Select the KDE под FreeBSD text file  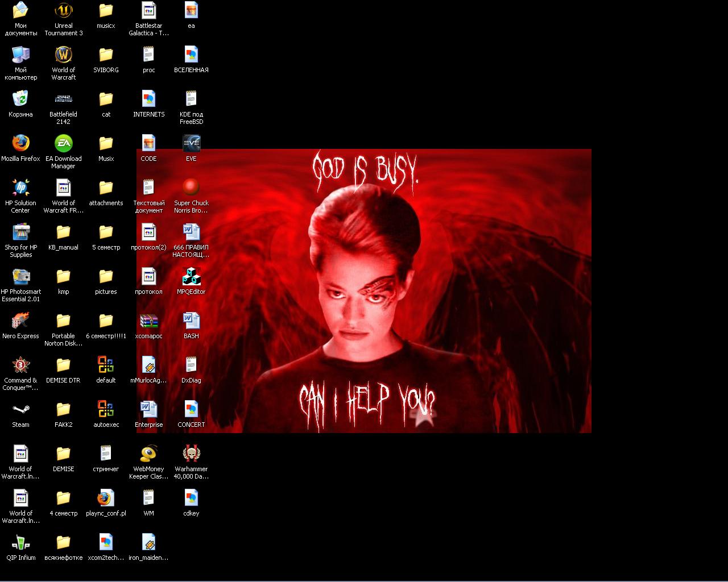click(191, 99)
